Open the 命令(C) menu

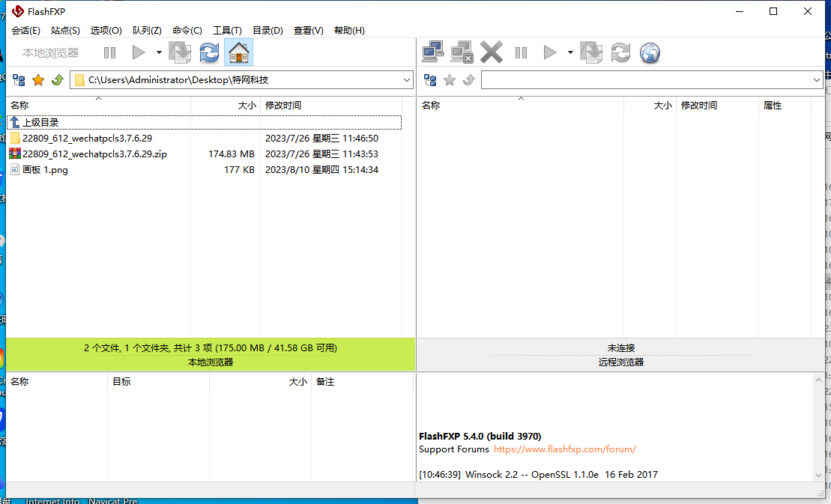187,31
